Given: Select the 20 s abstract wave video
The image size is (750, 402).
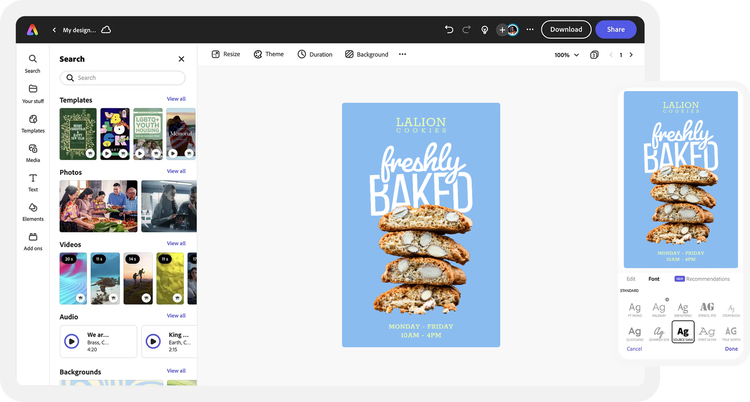Looking at the screenshot, I should (73, 279).
